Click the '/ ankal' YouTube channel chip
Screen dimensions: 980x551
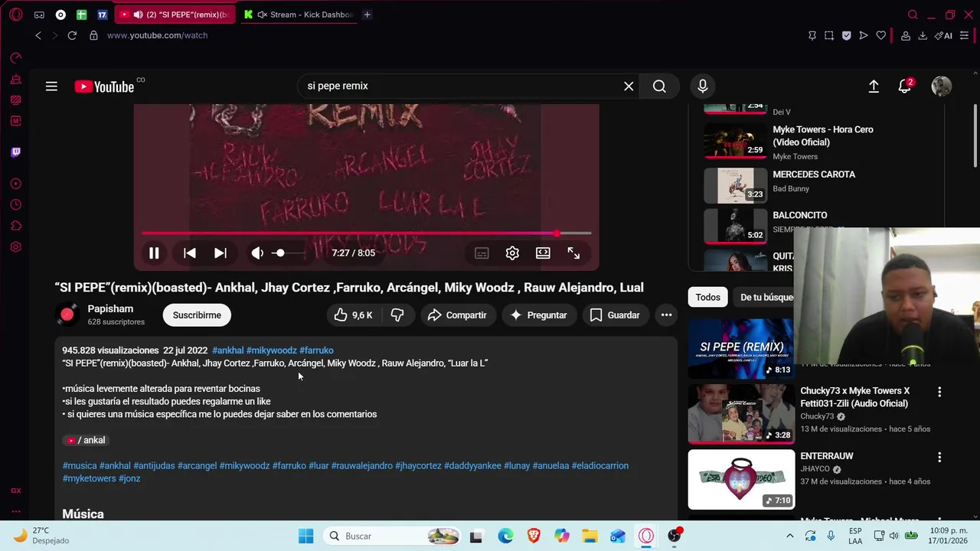click(87, 440)
